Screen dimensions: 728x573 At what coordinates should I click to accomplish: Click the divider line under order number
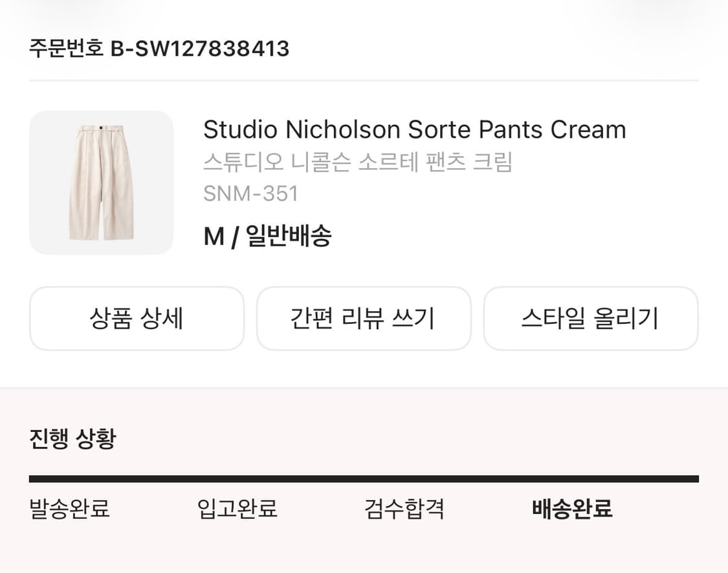click(x=364, y=81)
